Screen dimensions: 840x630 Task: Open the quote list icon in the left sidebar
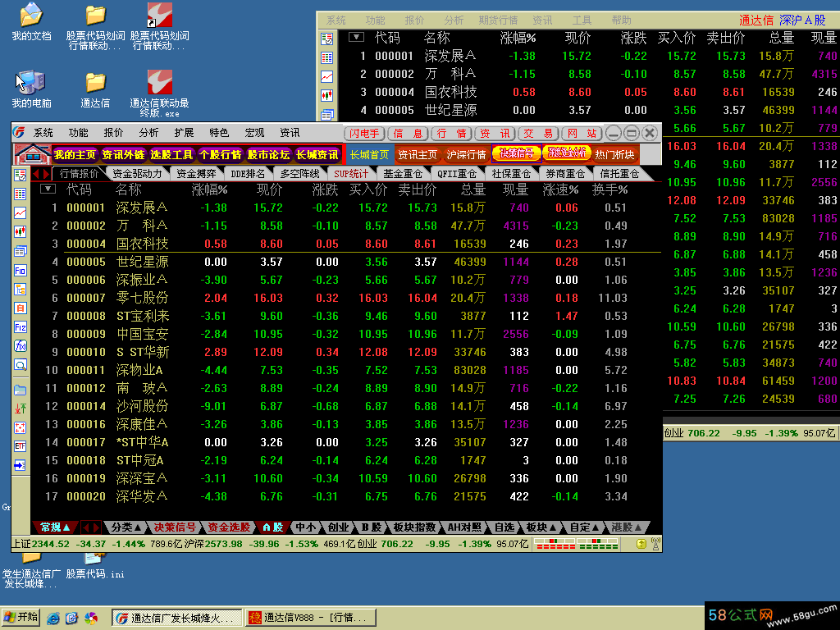point(21,175)
